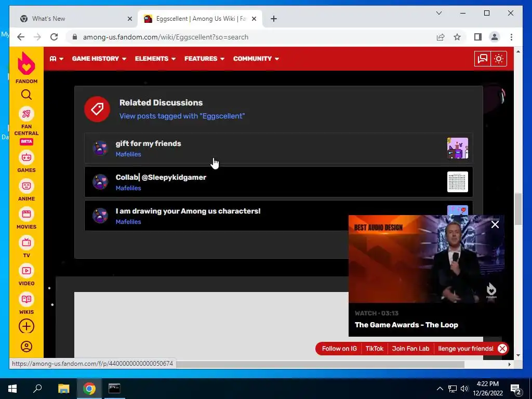Click Mafeliles under the Collab post
532x399 pixels.
(x=128, y=188)
